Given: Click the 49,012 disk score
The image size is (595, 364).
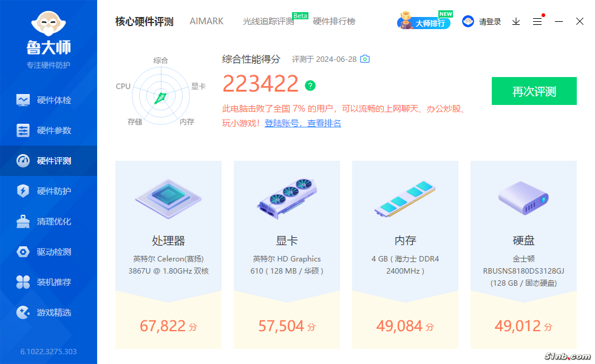Looking at the screenshot, I should pyautogui.click(x=523, y=326).
